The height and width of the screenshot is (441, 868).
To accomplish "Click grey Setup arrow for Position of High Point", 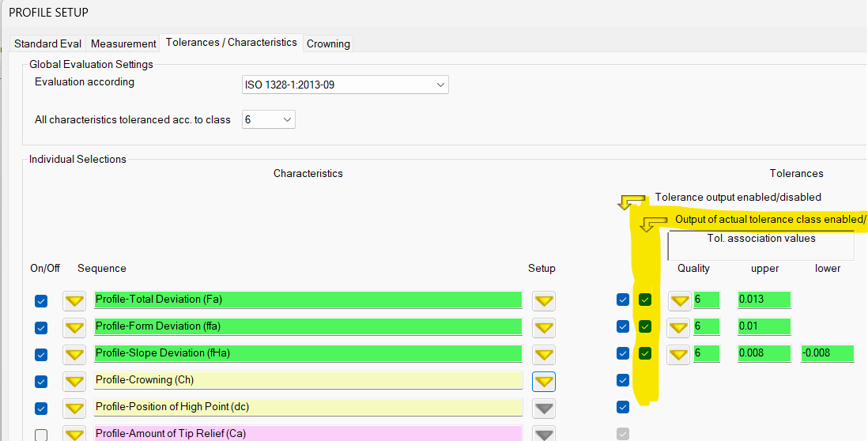I will click(x=544, y=409).
